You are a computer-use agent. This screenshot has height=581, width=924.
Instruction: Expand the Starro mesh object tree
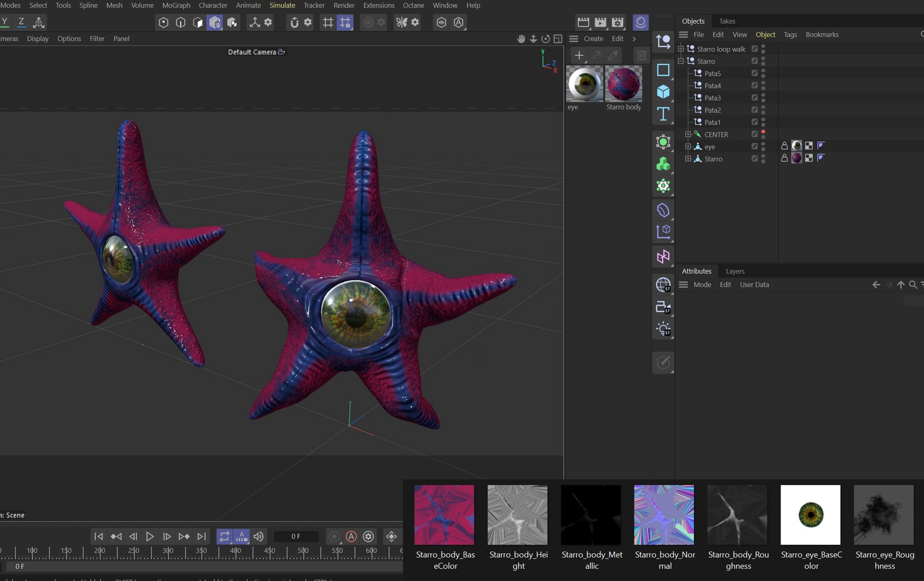[688, 159]
